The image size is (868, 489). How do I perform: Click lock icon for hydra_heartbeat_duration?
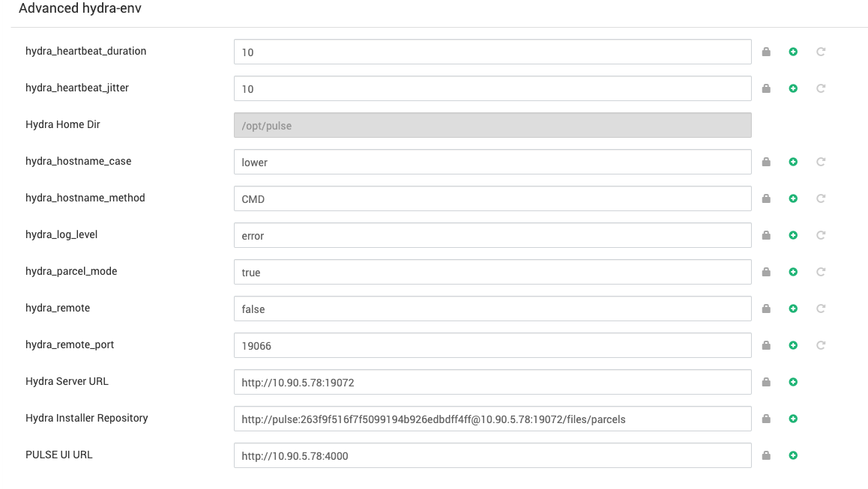[766, 52]
